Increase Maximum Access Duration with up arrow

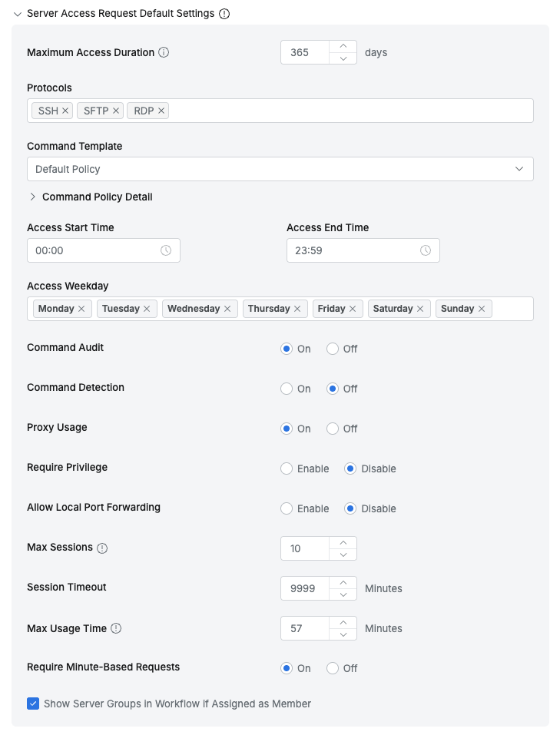point(343,47)
